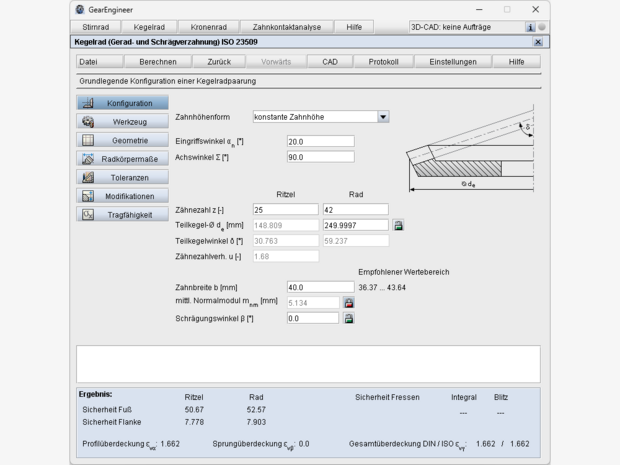Open the Modifikationen section
Screen dimensions: 620x465
coord(122,196)
